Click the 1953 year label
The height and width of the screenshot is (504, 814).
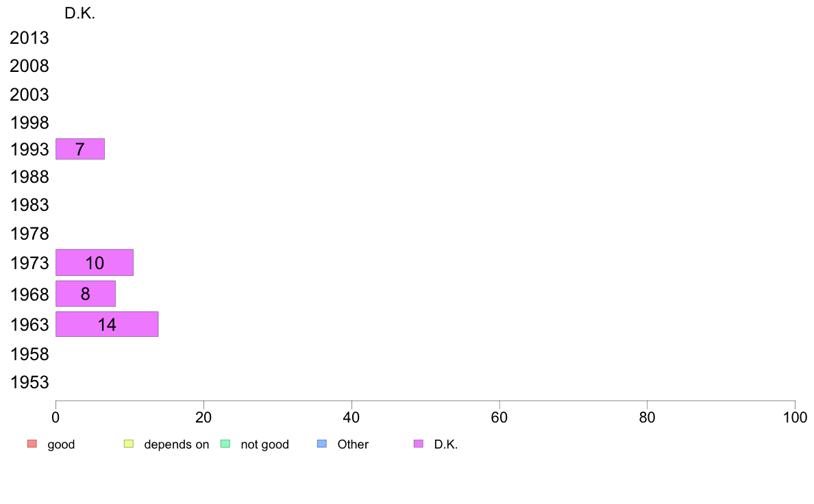pos(29,383)
